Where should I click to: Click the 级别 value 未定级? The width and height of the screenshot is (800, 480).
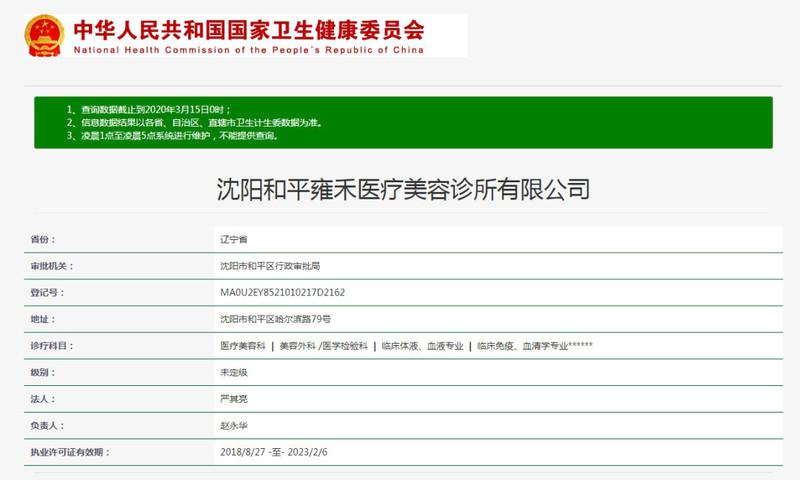[x=233, y=372]
